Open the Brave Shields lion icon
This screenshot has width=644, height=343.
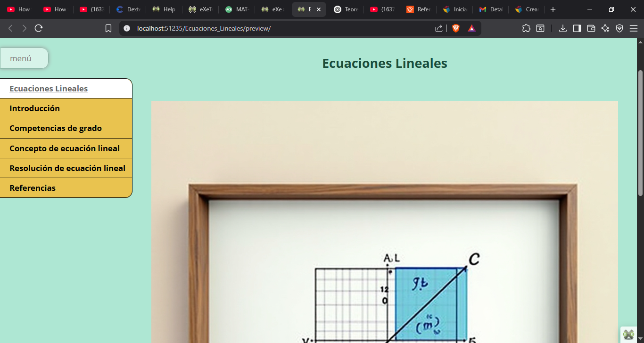(x=456, y=28)
